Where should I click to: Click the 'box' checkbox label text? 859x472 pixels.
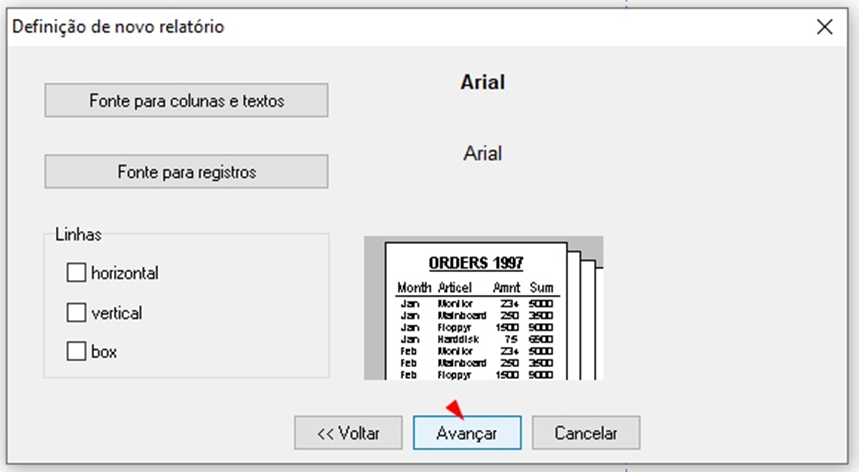[104, 352]
